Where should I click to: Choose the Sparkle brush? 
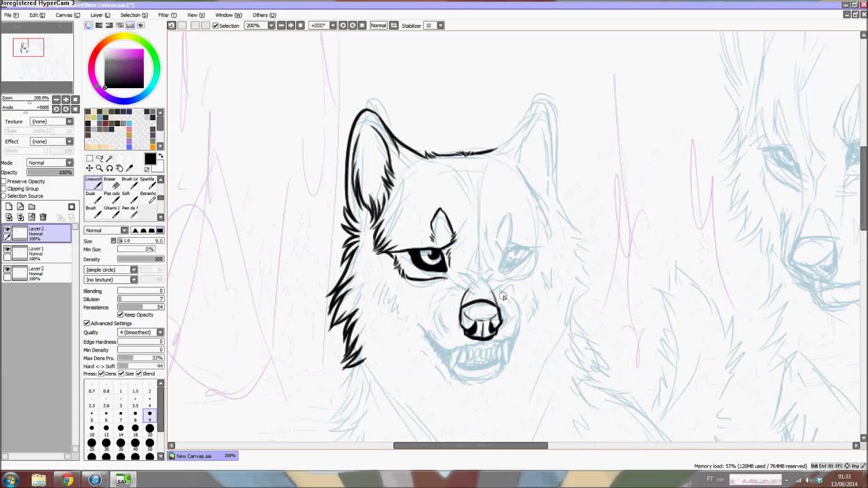pyautogui.click(x=148, y=183)
